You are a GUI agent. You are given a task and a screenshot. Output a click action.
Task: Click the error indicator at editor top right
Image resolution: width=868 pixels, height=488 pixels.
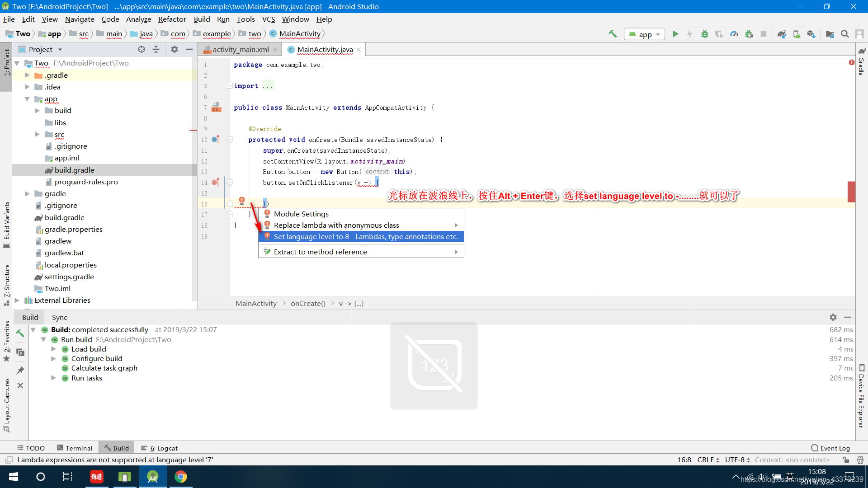(x=852, y=62)
